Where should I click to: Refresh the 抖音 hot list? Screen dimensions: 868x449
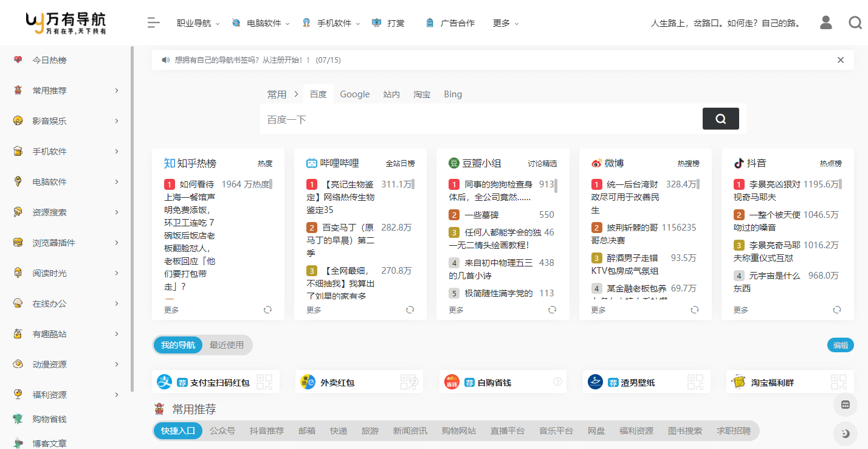(837, 310)
